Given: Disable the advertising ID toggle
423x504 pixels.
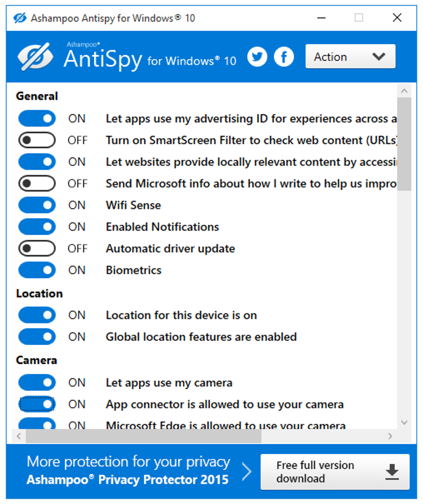Looking at the screenshot, I should pyautogui.click(x=37, y=119).
